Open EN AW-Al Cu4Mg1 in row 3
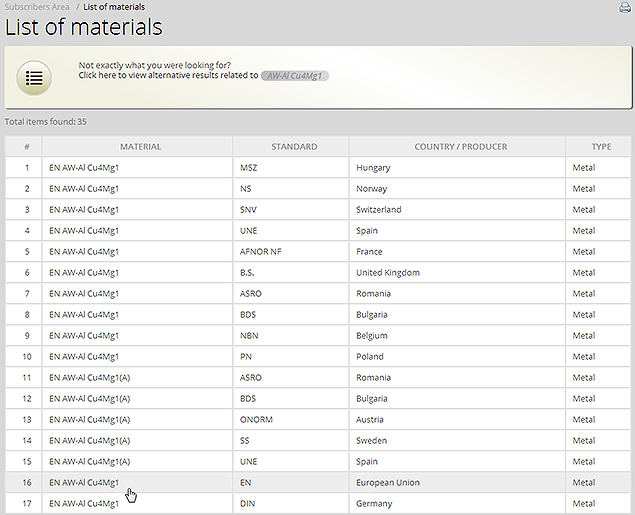 click(x=84, y=210)
